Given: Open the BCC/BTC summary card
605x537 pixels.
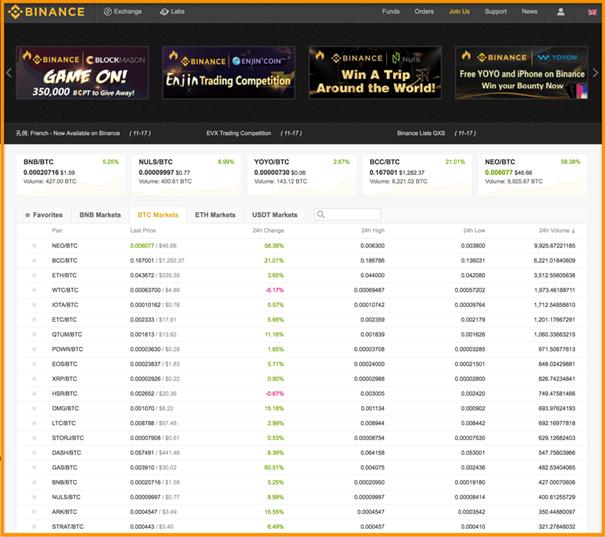Looking at the screenshot, I should pos(417,175).
